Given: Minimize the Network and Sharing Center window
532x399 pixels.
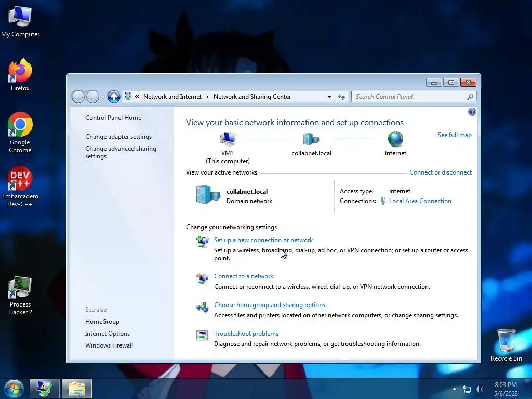Looking at the screenshot, I should click(434, 82).
